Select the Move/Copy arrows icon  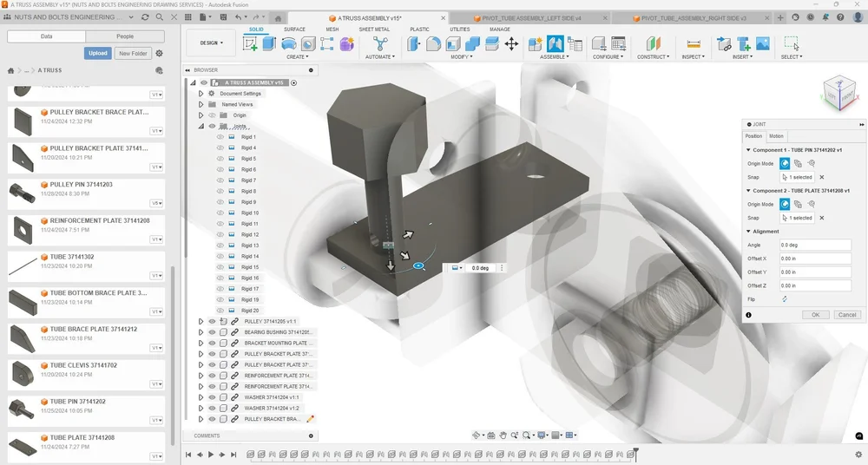[511, 43]
